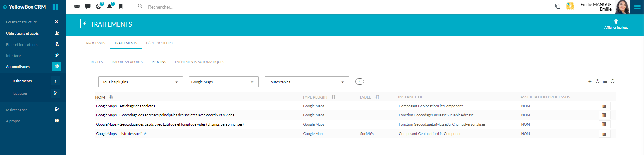This screenshot has width=644, height=155.
Task: Open GoogleMaps - Liste des sociétés plugin
Action: [122, 134]
